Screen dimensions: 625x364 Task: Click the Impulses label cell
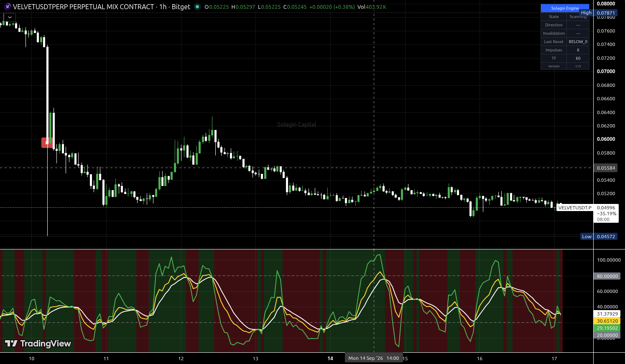tap(554, 50)
